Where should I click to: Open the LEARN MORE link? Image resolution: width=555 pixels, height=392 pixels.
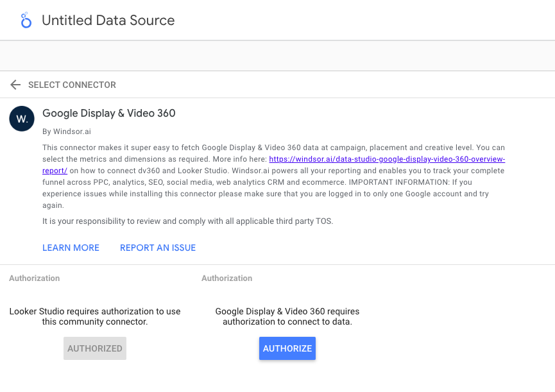[71, 248]
